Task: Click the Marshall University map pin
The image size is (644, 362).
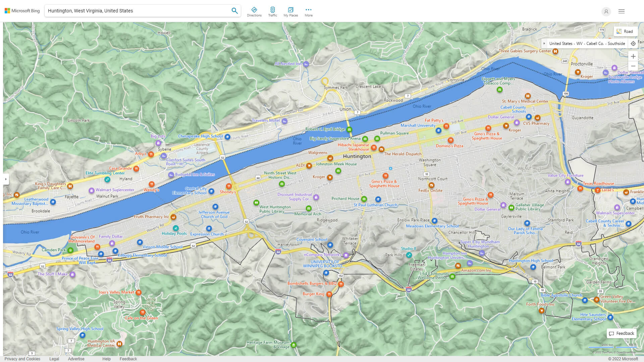Action: tap(438, 131)
